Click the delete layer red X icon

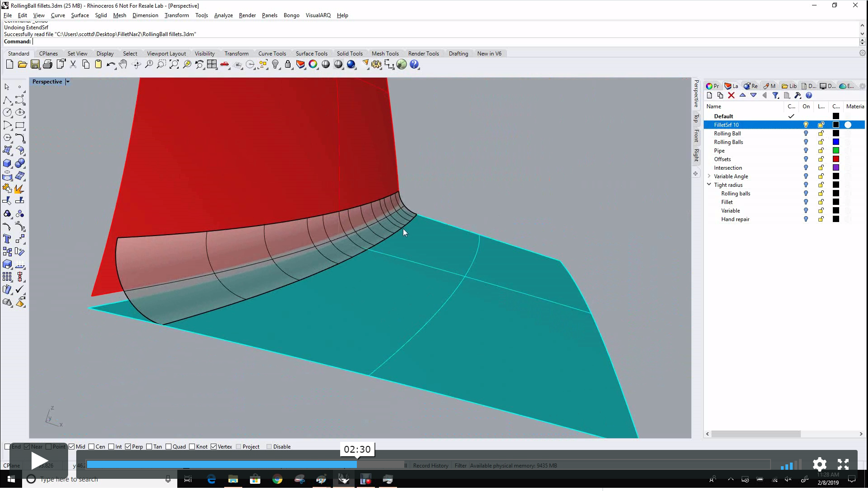pyautogui.click(x=731, y=95)
